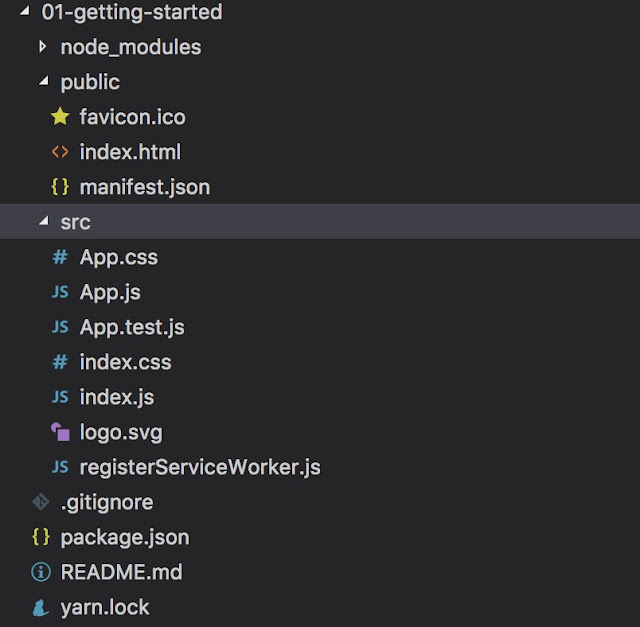Collapse the src folder arrow
The height and width of the screenshot is (627, 640).
point(44,221)
